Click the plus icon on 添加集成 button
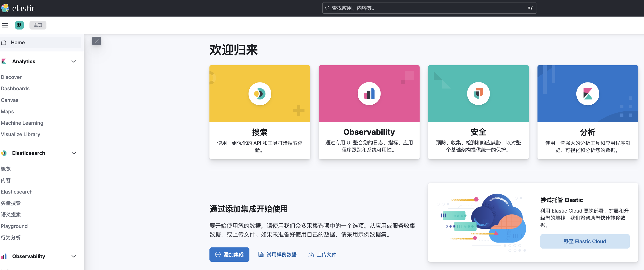The width and height of the screenshot is (644, 270). point(218,255)
